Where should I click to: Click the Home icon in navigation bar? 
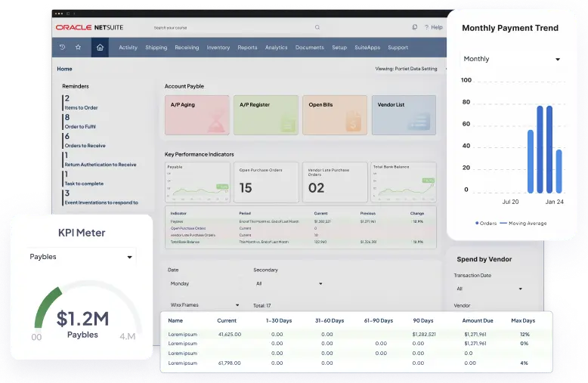pos(100,48)
